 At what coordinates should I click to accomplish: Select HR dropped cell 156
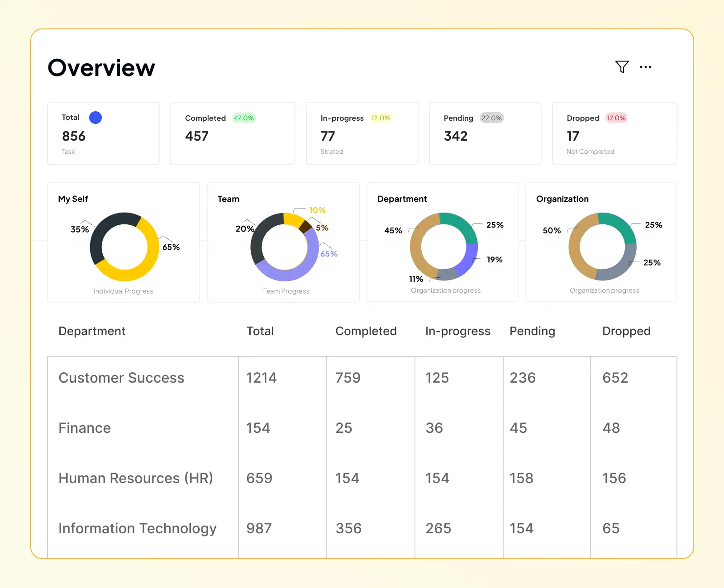point(614,478)
